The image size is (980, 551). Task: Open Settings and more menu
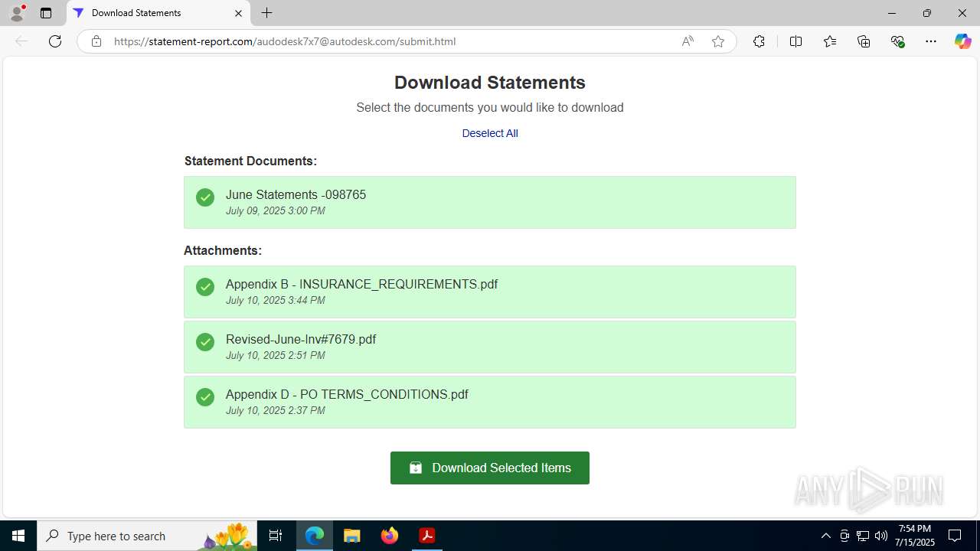coord(931,41)
